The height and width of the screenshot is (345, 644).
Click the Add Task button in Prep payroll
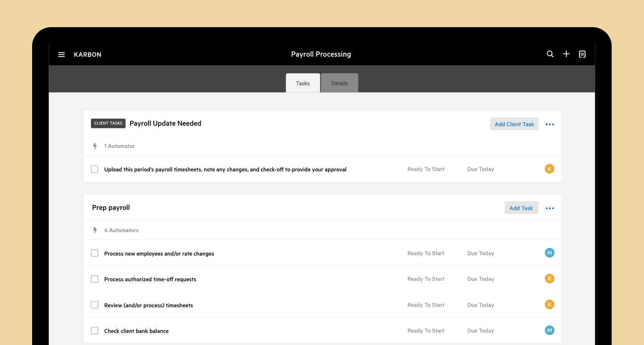coord(521,208)
